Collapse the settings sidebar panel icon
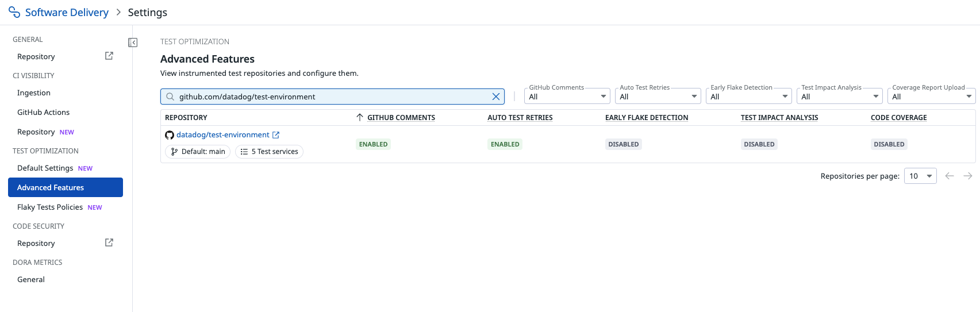This screenshot has height=312, width=980. coord(133,43)
